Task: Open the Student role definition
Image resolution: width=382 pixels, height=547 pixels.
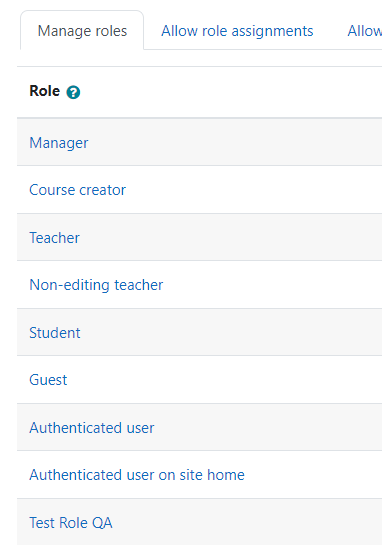Action: coord(55,333)
